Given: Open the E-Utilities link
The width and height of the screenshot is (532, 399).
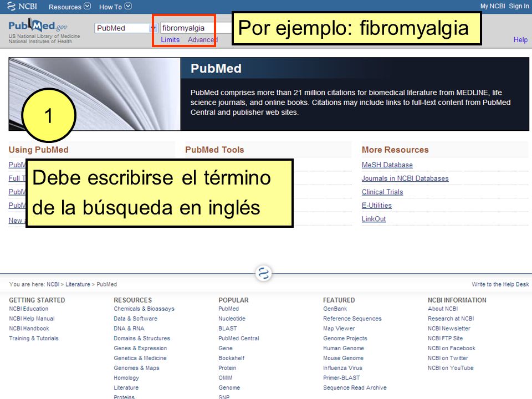Looking at the screenshot, I should (x=377, y=206).
